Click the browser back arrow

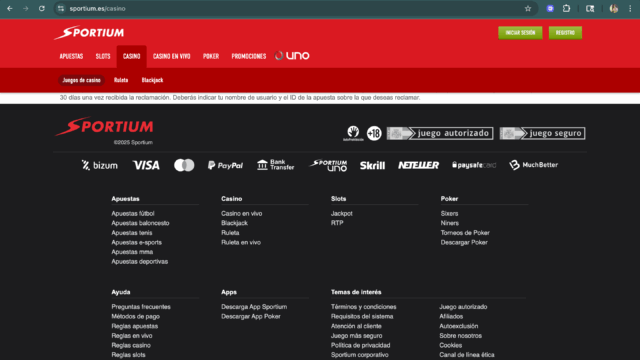tap(10, 9)
